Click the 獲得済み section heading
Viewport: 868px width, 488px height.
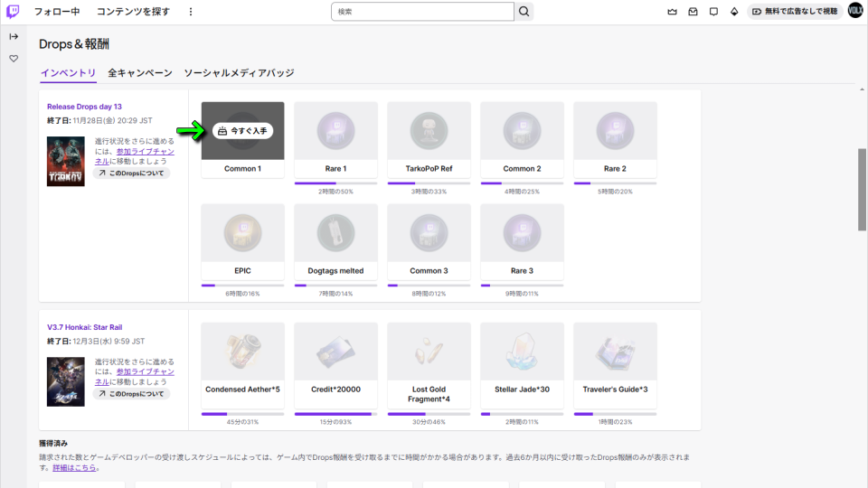[53, 443]
